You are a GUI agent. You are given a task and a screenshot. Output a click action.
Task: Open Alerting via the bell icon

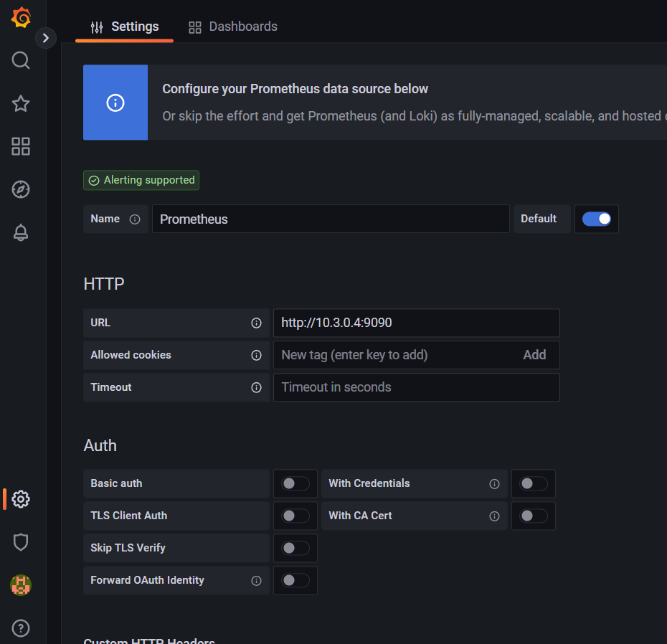(21, 232)
